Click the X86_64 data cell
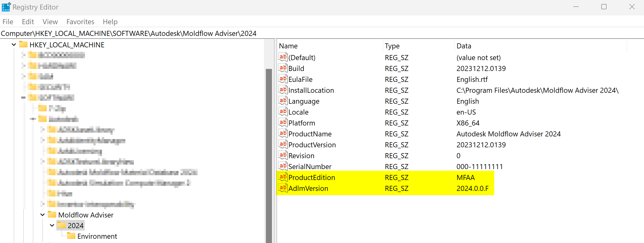 click(468, 123)
